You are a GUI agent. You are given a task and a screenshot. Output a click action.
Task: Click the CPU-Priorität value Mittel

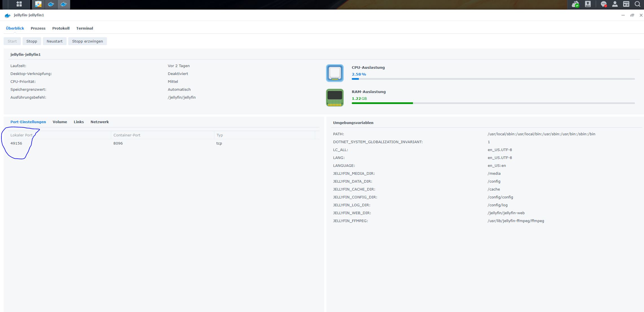click(173, 81)
